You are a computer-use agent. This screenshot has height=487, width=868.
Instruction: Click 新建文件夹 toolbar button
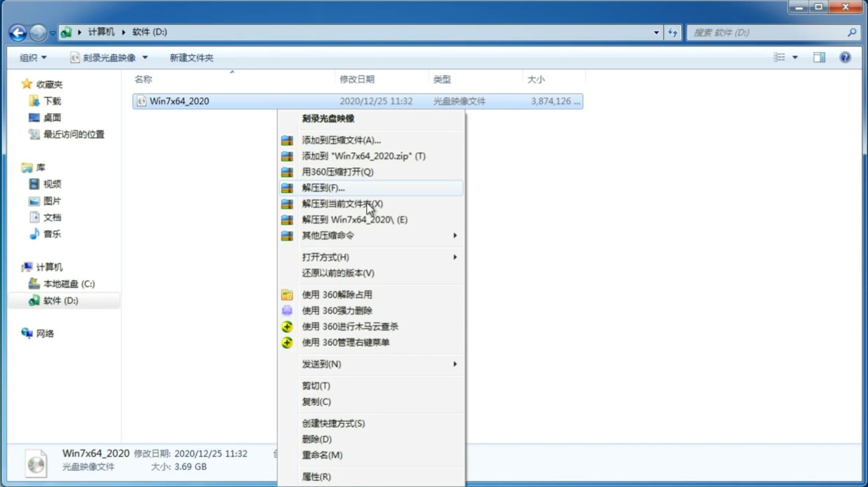tap(191, 57)
